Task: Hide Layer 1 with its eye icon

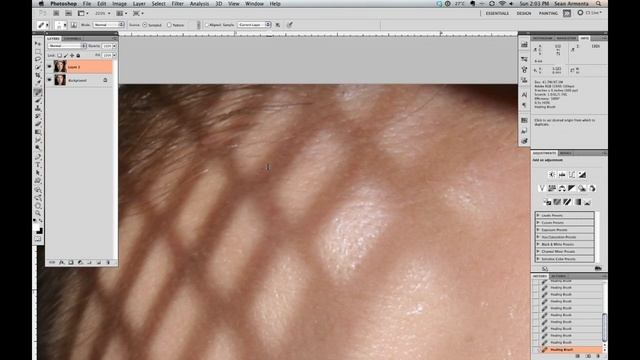Action: (49, 67)
